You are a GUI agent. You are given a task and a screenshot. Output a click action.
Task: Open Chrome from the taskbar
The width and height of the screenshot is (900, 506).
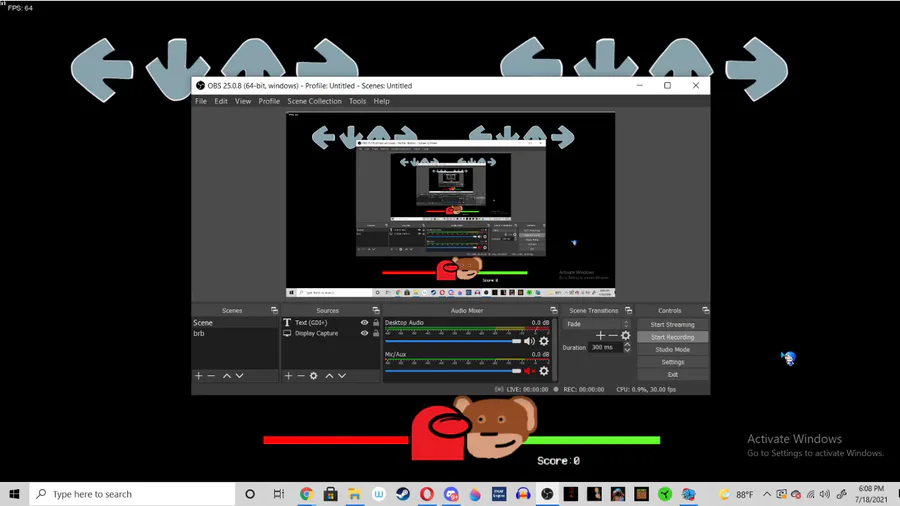(x=307, y=494)
